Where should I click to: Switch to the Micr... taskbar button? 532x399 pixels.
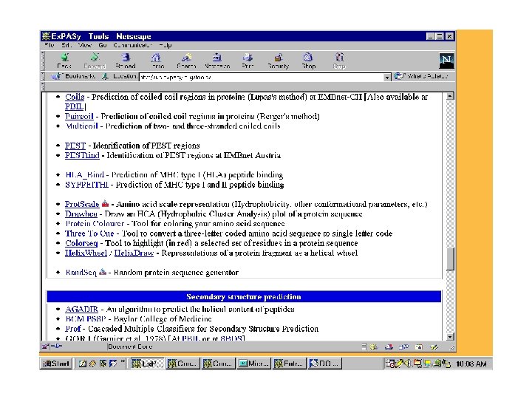click(253, 364)
